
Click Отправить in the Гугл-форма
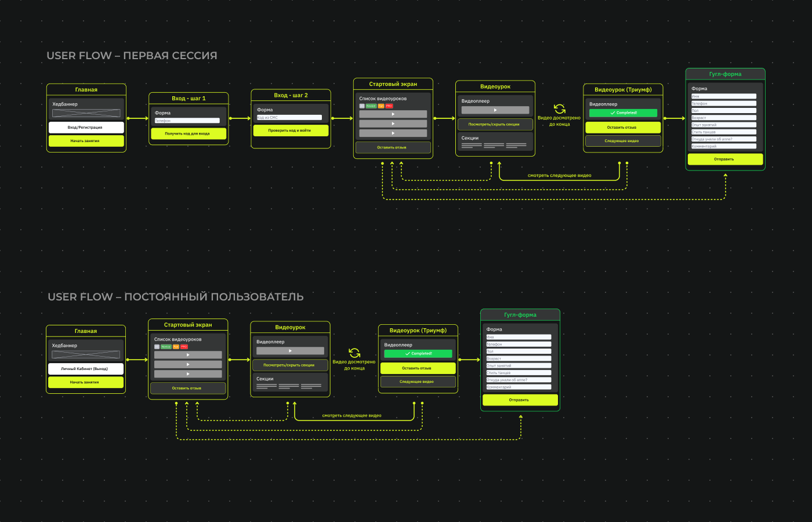tap(725, 159)
